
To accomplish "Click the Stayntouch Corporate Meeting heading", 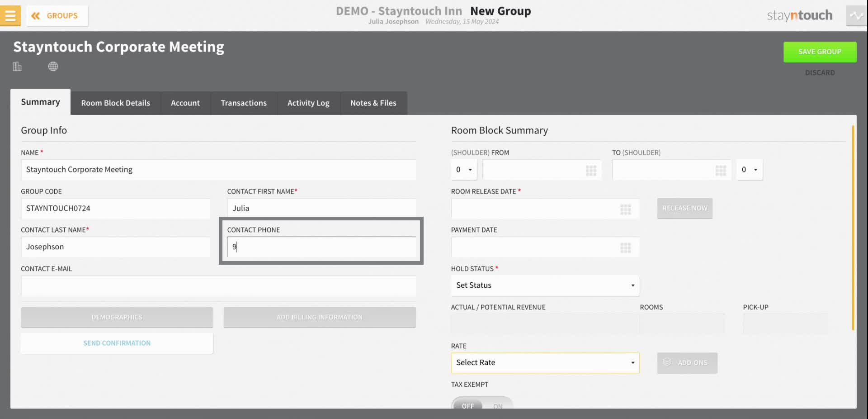I will tap(118, 47).
